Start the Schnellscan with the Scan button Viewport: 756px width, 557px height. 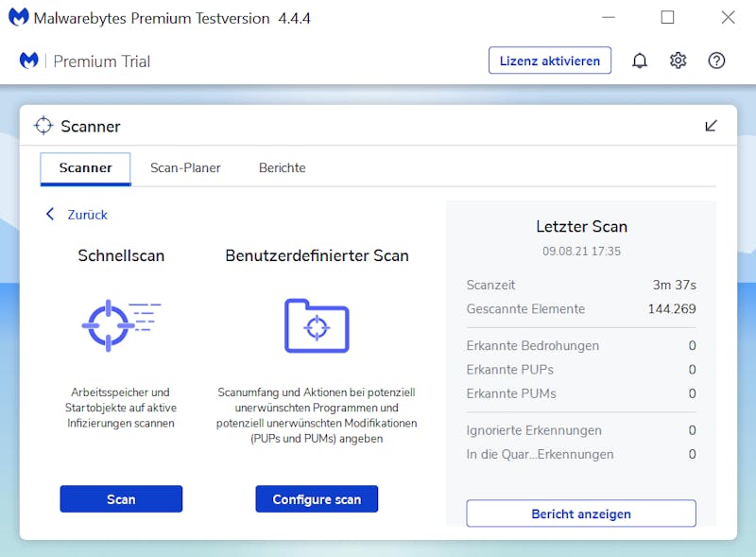121,499
